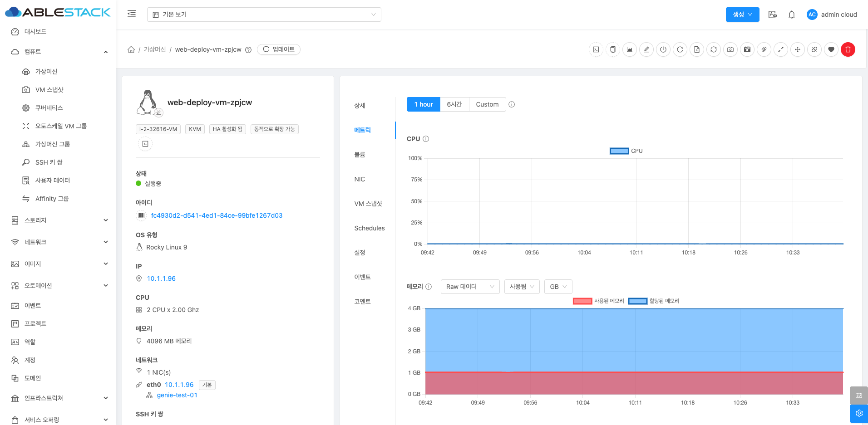Click the power stop VM icon

[x=663, y=49]
